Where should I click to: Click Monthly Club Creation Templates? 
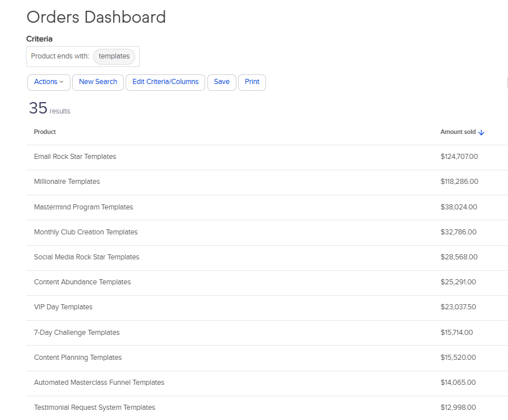click(86, 232)
